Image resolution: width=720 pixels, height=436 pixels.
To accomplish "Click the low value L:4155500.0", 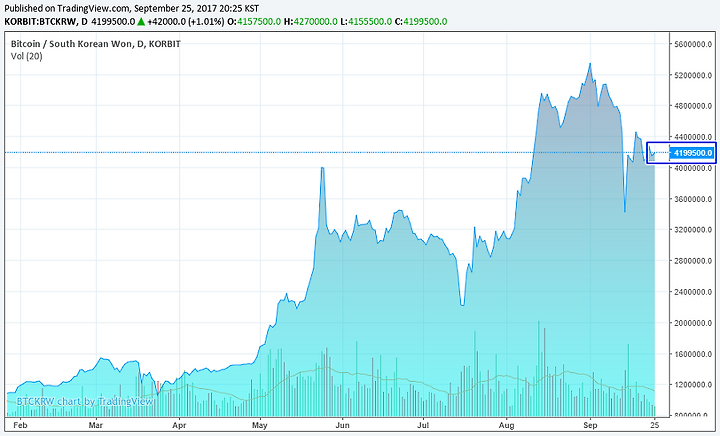I will 366,22.
